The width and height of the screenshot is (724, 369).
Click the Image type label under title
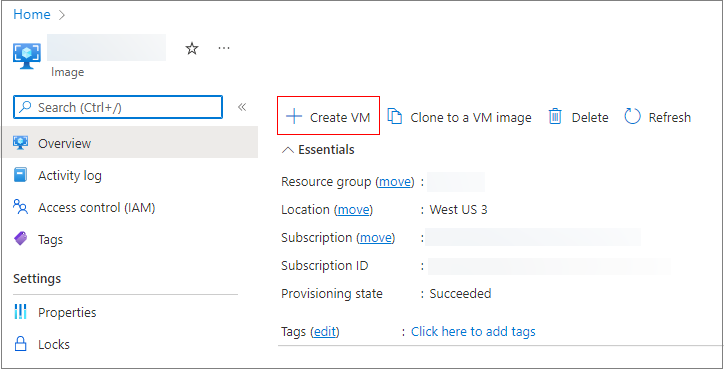[x=67, y=73]
